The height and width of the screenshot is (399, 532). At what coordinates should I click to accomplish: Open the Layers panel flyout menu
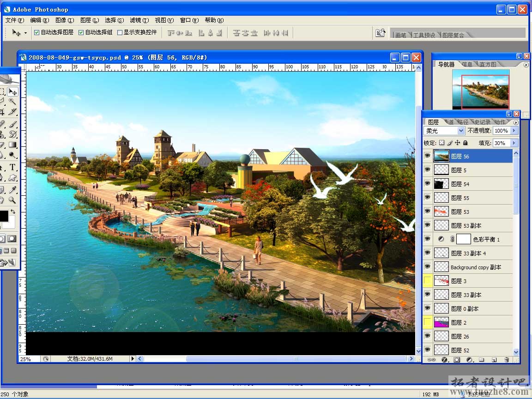(x=516, y=122)
